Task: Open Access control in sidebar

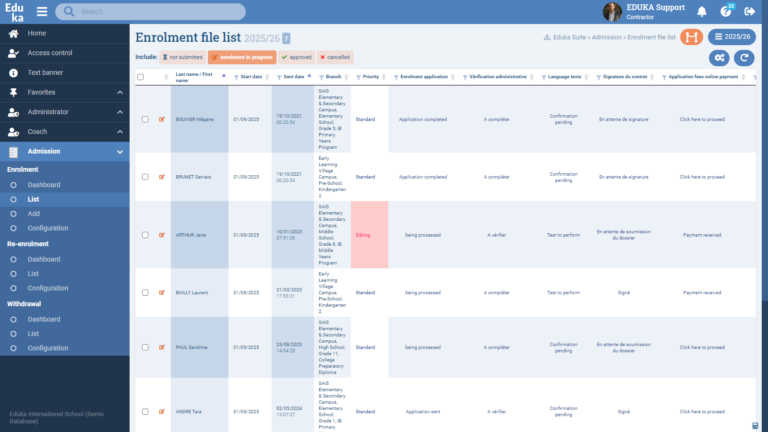Action: click(50, 52)
